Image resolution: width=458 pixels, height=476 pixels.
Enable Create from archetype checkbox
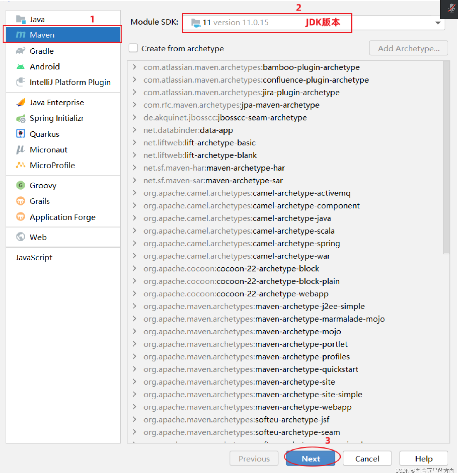click(133, 48)
